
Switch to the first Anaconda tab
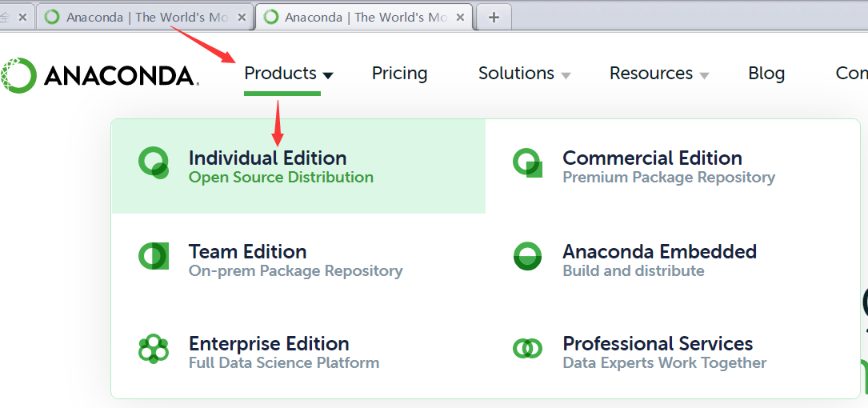coord(144,17)
